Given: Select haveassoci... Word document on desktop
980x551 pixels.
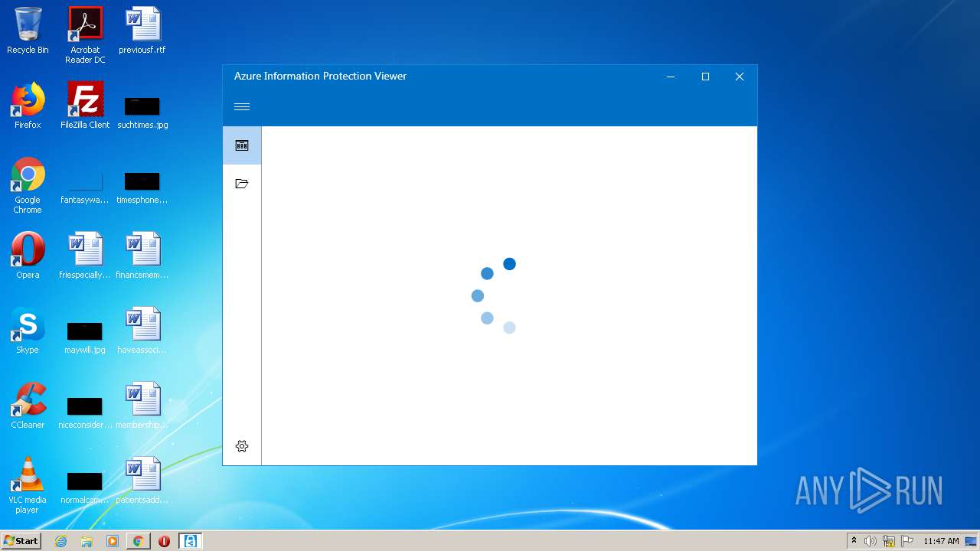Looking at the screenshot, I should point(142,331).
